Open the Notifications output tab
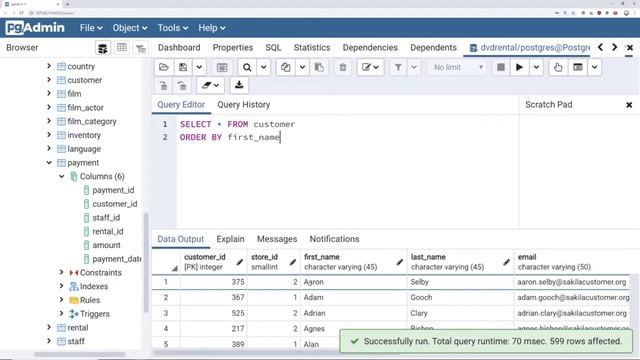 click(334, 239)
